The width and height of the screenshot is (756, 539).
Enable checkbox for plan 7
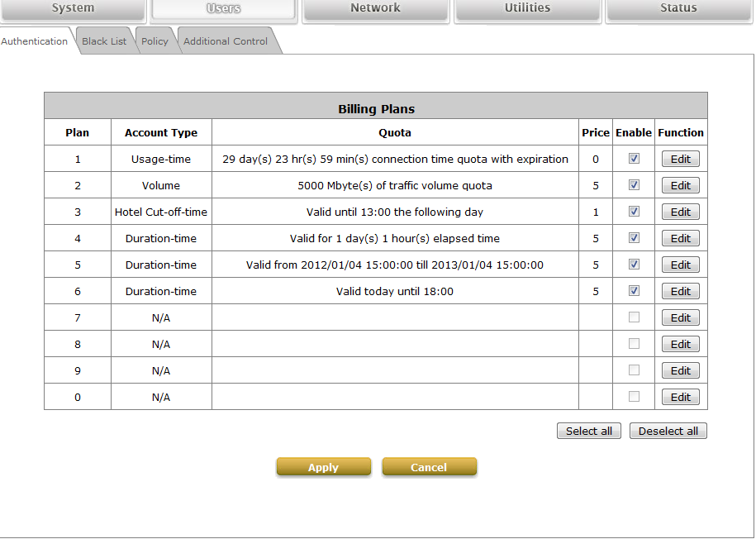click(634, 317)
